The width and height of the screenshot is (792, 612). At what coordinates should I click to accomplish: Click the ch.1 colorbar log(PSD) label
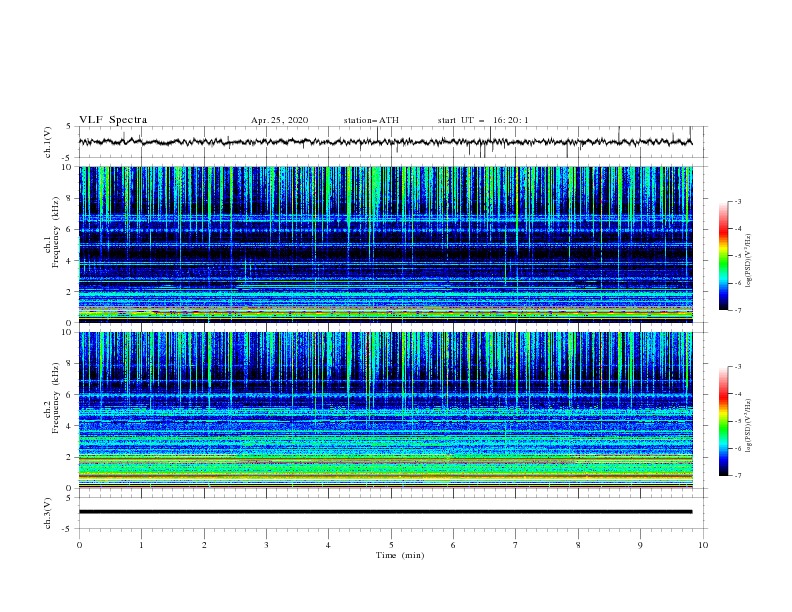[748, 261]
